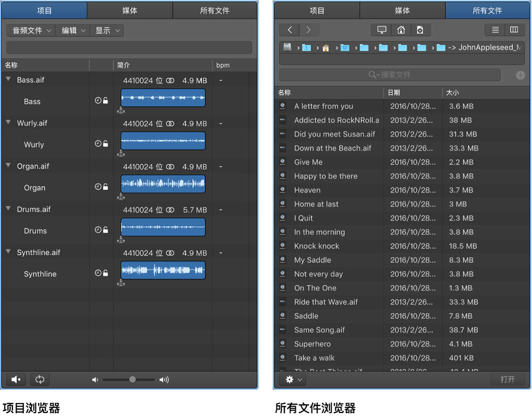This screenshot has height=417, width=532.
Task: Click the Dropbox folder icon in path bar
Action: [345, 47]
